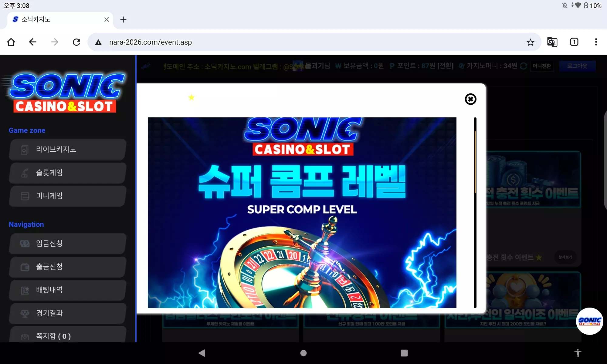
Task: Go back using the browser back arrow
Action: point(33,42)
